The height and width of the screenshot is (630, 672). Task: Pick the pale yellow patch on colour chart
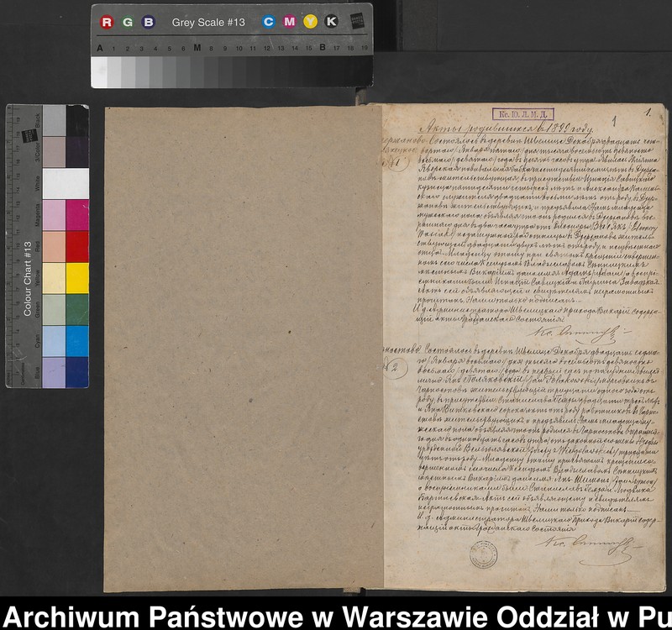[x=54, y=278]
